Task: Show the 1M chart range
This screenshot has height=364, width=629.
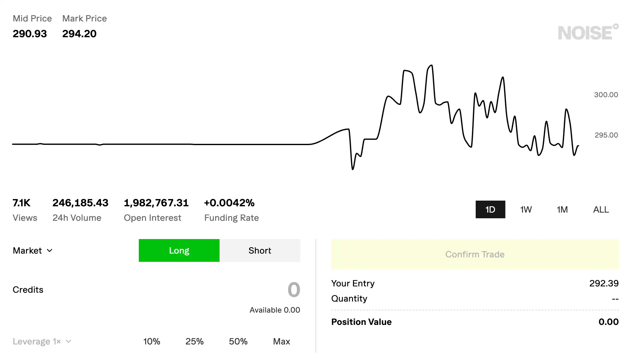Action: click(x=562, y=209)
